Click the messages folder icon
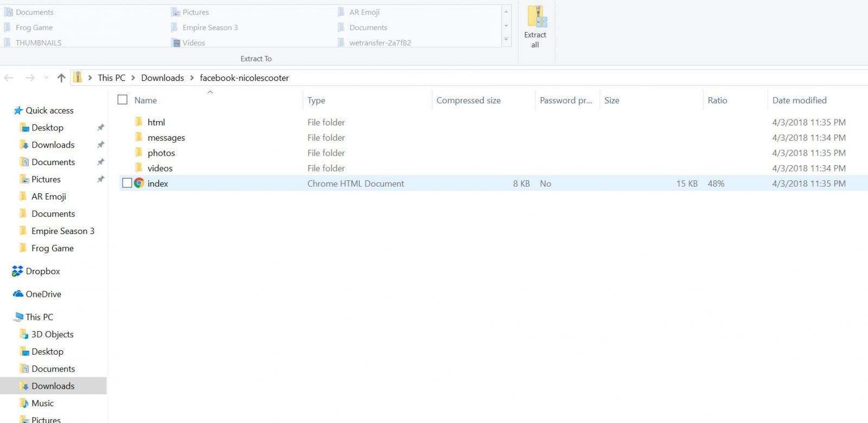 (139, 137)
